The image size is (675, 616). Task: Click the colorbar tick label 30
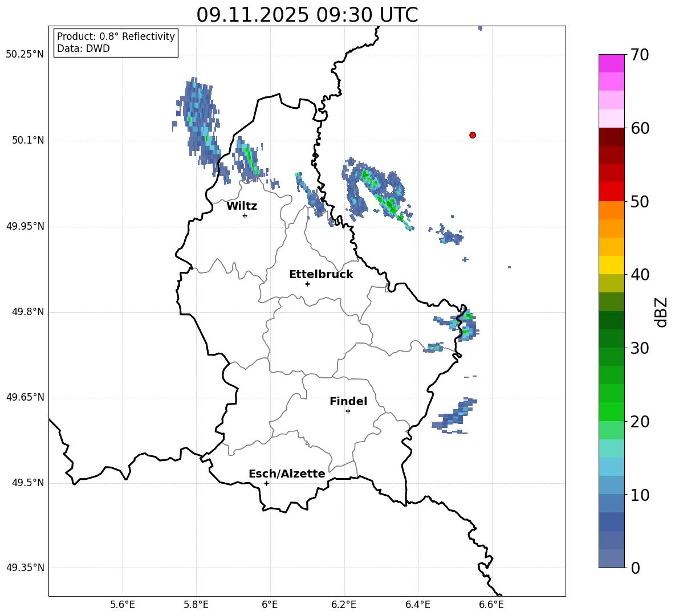tap(640, 348)
